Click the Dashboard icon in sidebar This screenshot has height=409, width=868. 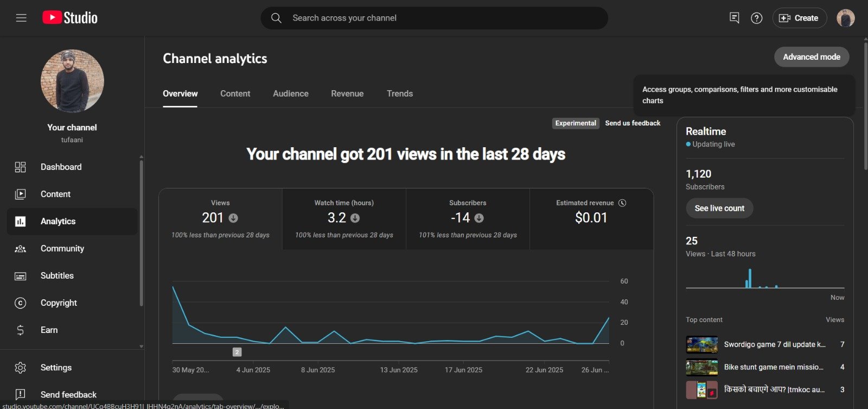20,167
